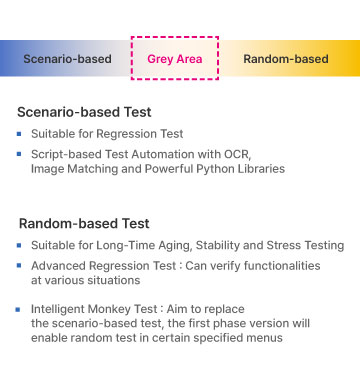Select the Scenario-based segment in the gradient bar

[x=65, y=59]
